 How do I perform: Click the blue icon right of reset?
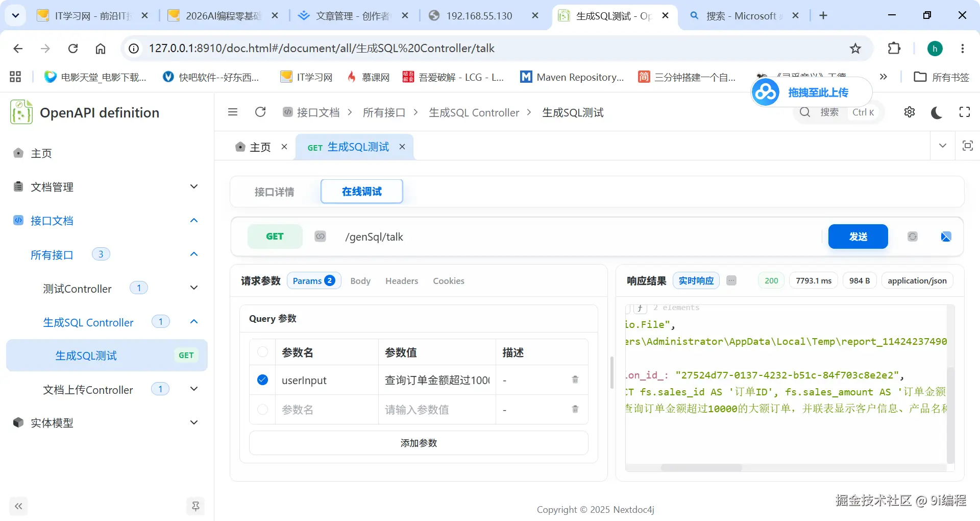946,236
